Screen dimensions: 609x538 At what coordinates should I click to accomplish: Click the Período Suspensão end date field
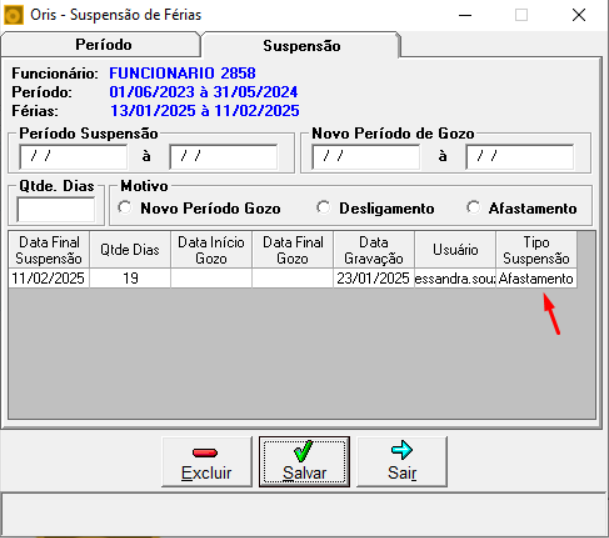(x=223, y=157)
